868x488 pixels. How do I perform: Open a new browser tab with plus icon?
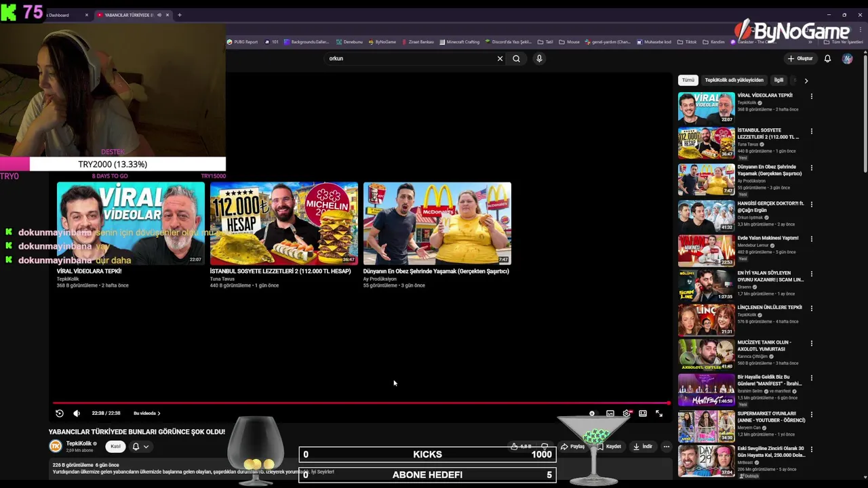coord(180,15)
